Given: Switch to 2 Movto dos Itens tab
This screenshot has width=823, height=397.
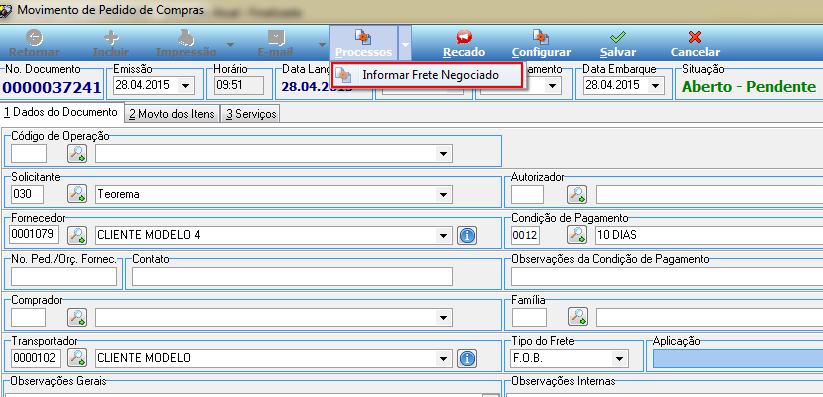Looking at the screenshot, I should [x=172, y=114].
